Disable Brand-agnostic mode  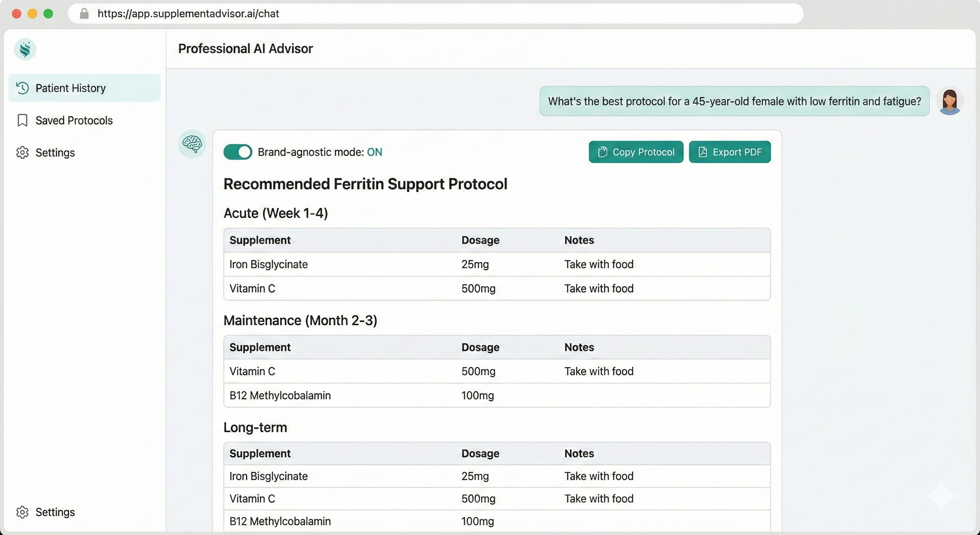[237, 152]
